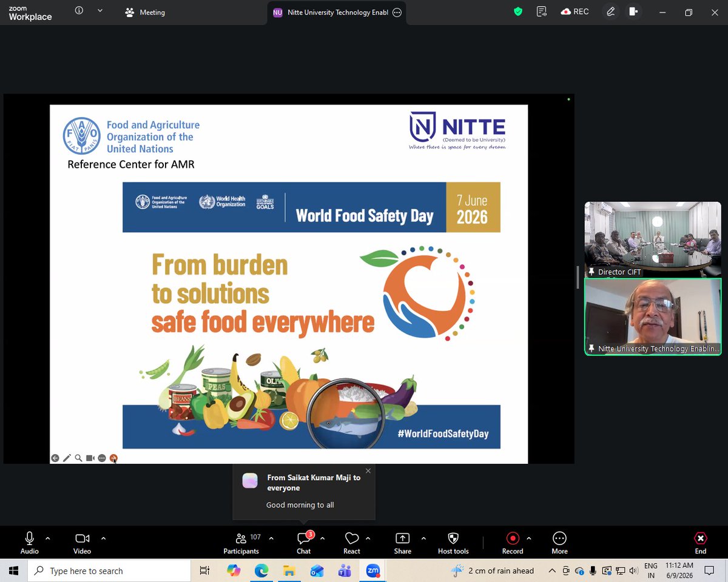The image size is (728, 582).
Task: Click 'From Saikat Kumar Maji to everyone' header
Action: pyautogui.click(x=314, y=483)
